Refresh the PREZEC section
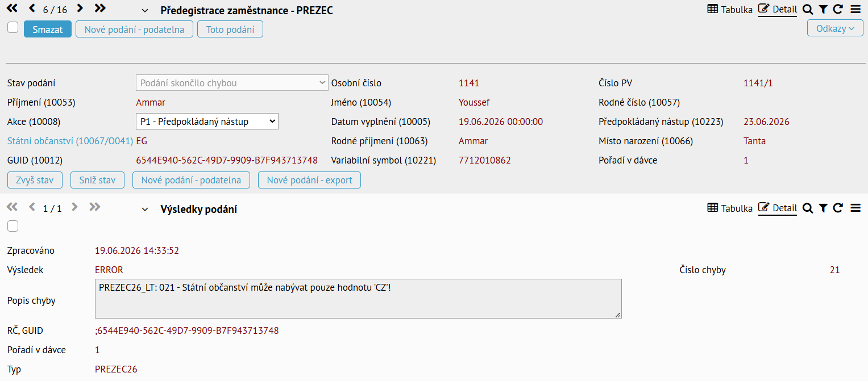 838,9
